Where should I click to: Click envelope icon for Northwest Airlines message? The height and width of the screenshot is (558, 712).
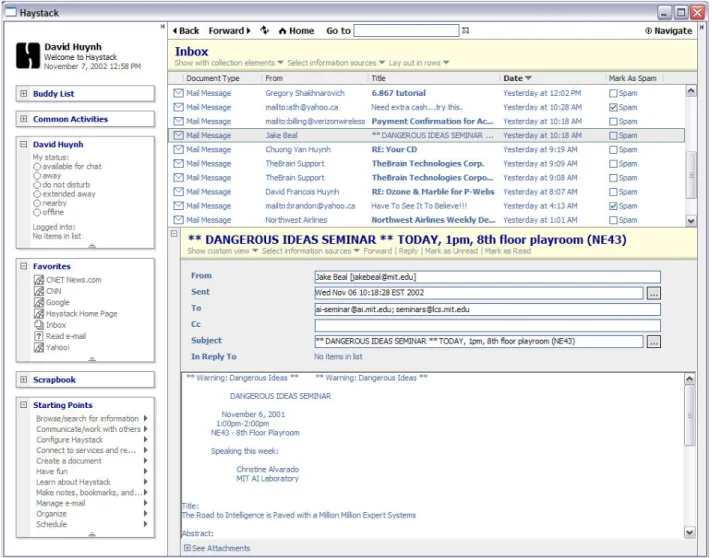coord(178,220)
